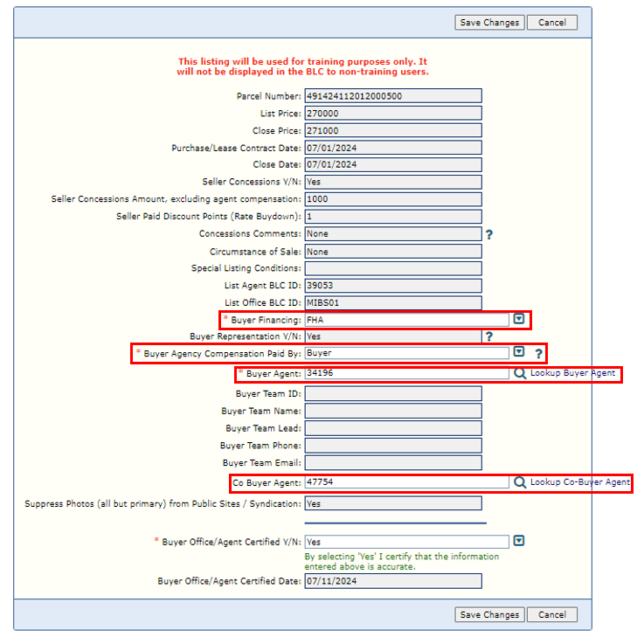
Task: Click the Buyer Team ID field
Action: (393, 393)
